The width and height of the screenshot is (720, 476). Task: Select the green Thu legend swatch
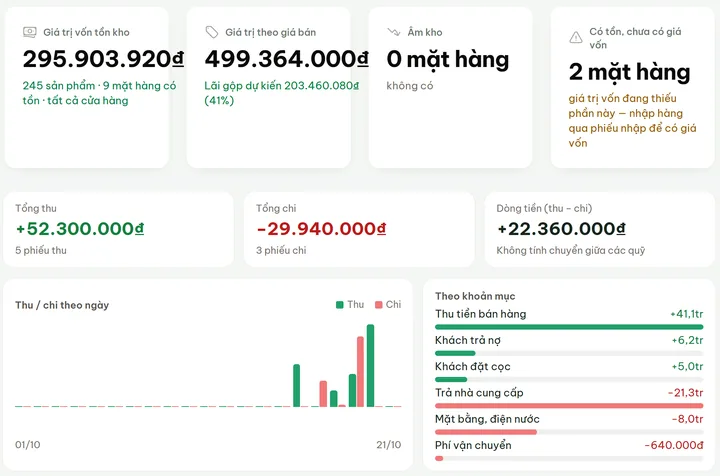click(340, 305)
